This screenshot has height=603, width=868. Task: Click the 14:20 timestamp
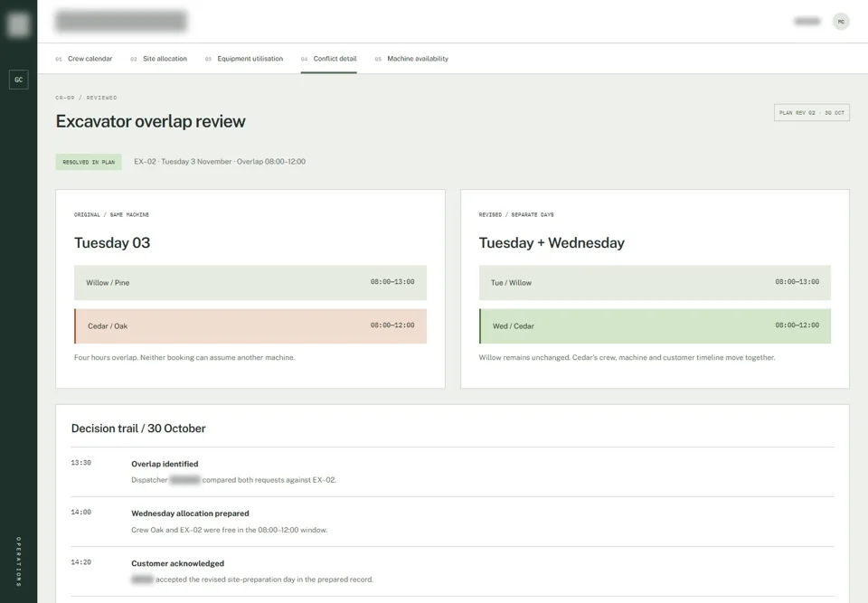pos(80,562)
